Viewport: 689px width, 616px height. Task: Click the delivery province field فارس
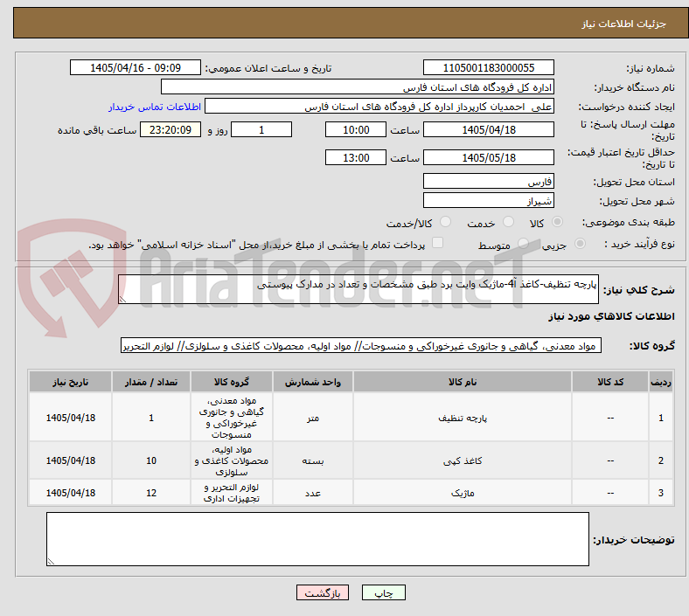point(488,181)
